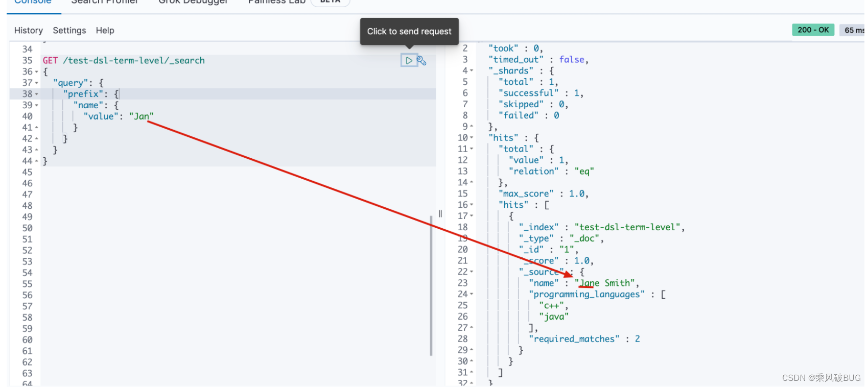This screenshot has width=868, height=387.
Task: Open the Help menu item
Action: point(105,31)
